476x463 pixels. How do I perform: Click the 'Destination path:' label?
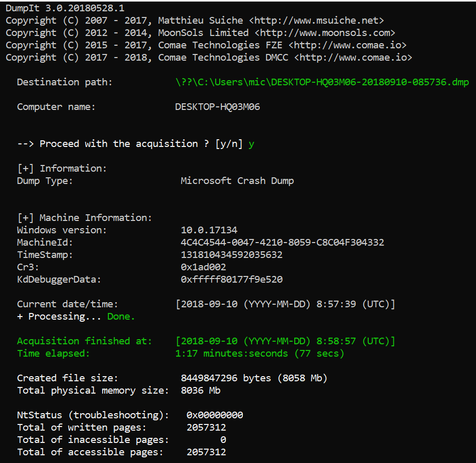(x=65, y=82)
